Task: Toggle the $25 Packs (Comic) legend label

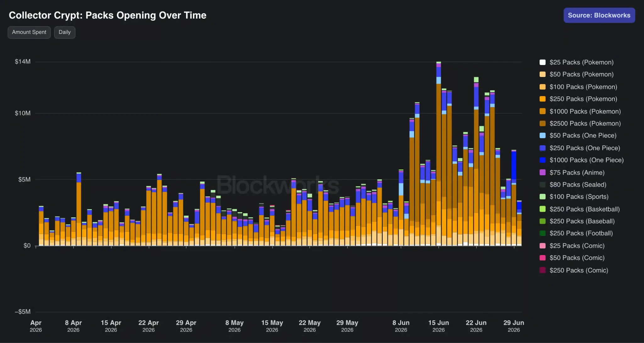Action: tap(577, 246)
